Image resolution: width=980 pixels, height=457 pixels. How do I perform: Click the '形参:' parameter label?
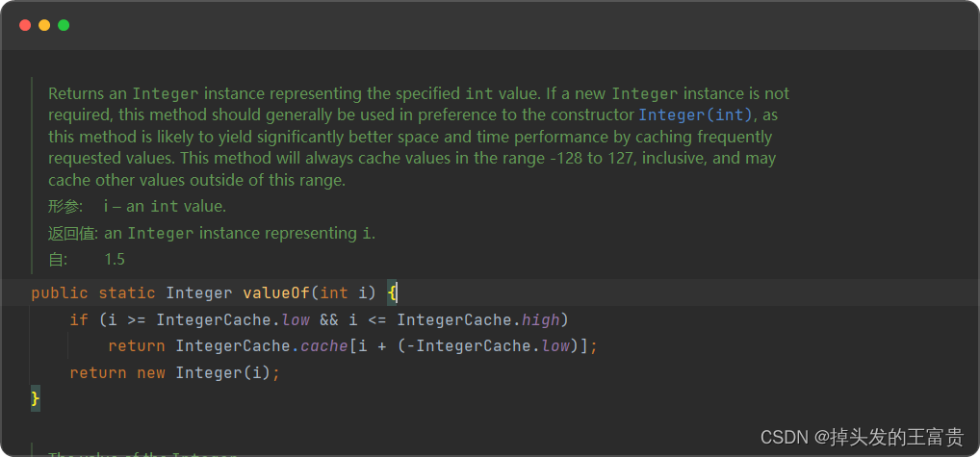[65, 206]
